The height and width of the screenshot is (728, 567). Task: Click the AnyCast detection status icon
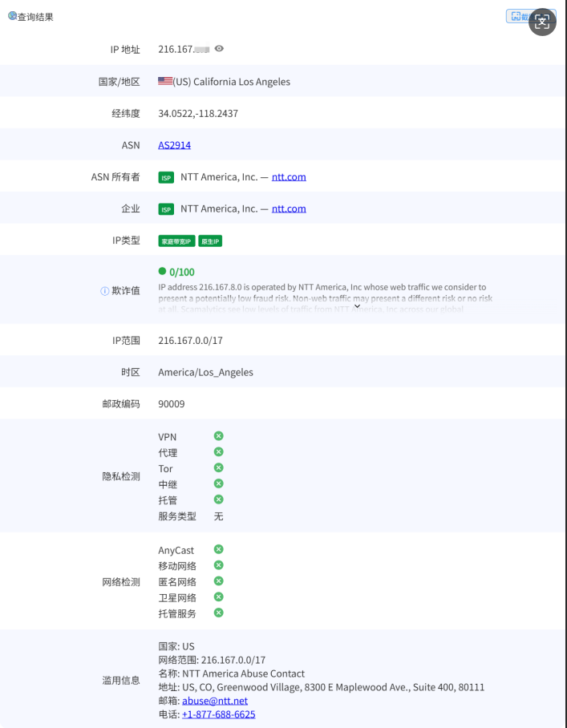(x=218, y=549)
